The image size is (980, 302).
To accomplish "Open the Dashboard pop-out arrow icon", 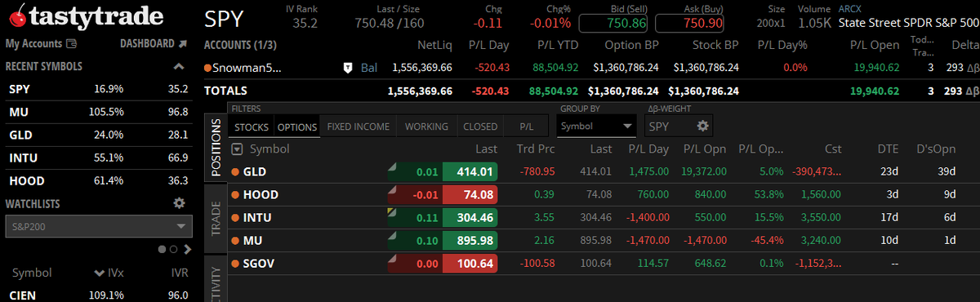I will pyautogui.click(x=182, y=43).
